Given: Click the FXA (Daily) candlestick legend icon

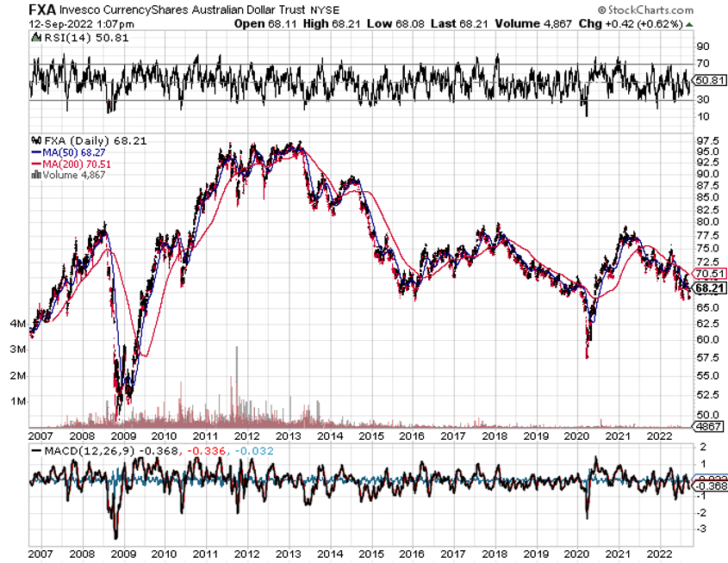Looking at the screenshot, I should tap(34, 138).
